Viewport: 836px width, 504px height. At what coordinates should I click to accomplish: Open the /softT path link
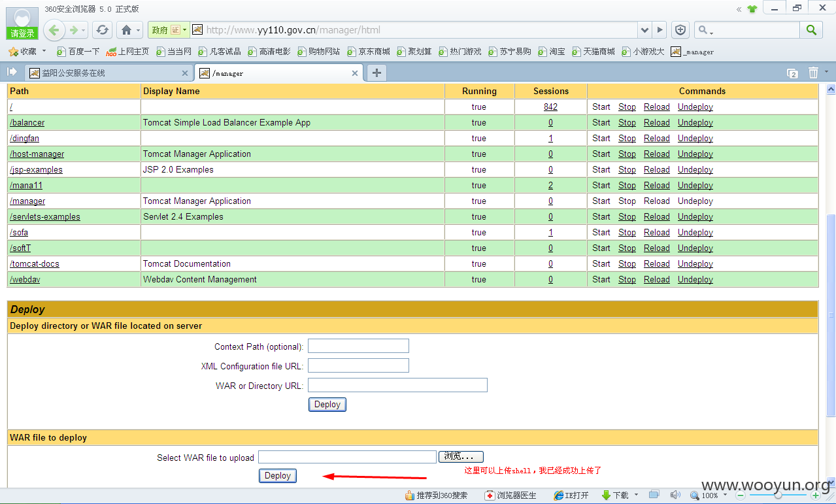click(x=20, y=248)
